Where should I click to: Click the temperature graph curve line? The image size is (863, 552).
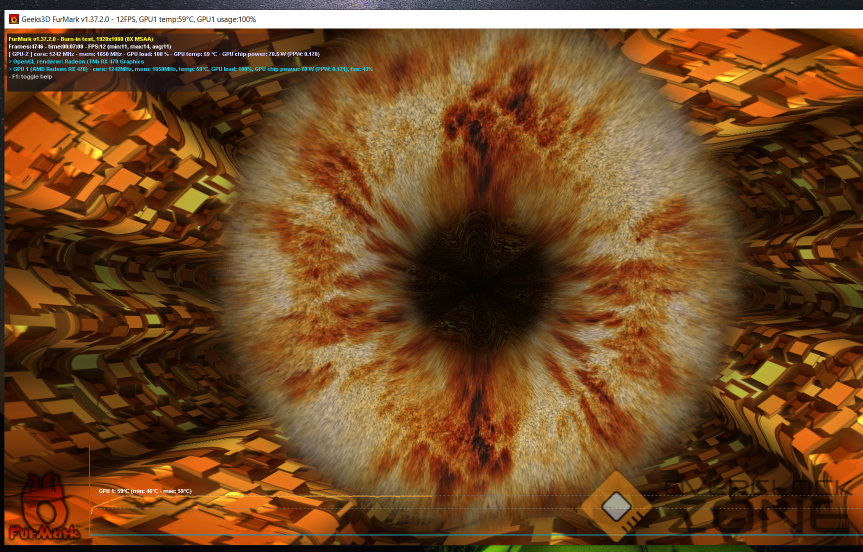click(x=260, y=495)
